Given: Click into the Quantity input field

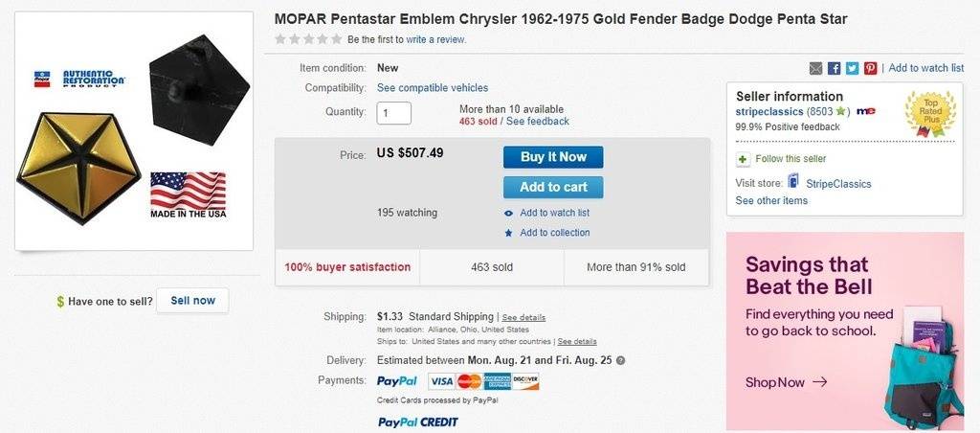Looking at the screenshot, I should [x=394, y=113].
